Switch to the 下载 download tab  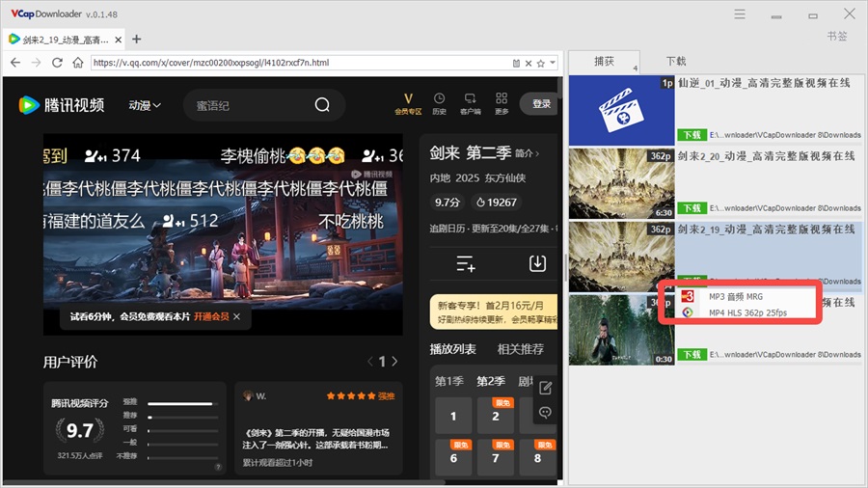pos(676,61)
